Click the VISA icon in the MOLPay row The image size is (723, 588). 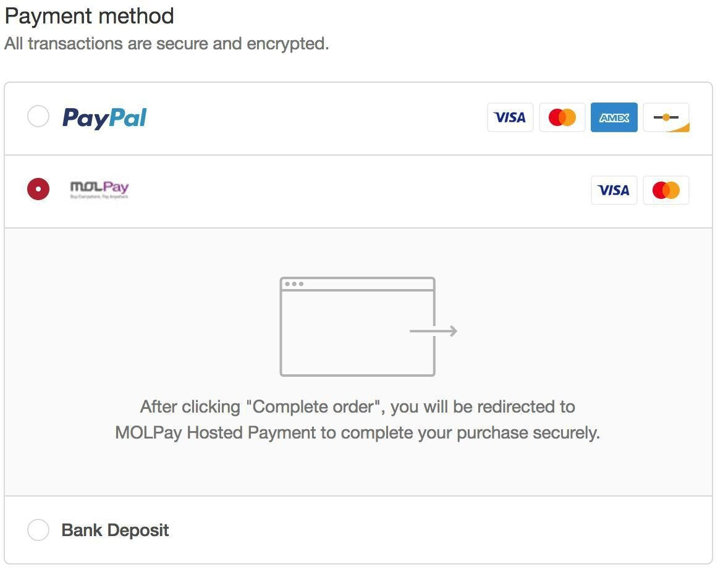point(614,190)
